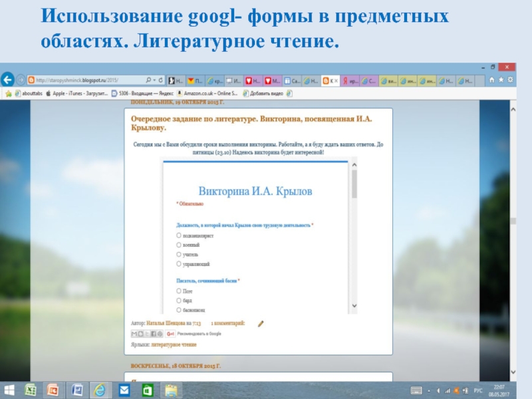
Task: Click the form's vertical scrollbar thumb
Action: (x=354, y=184)
